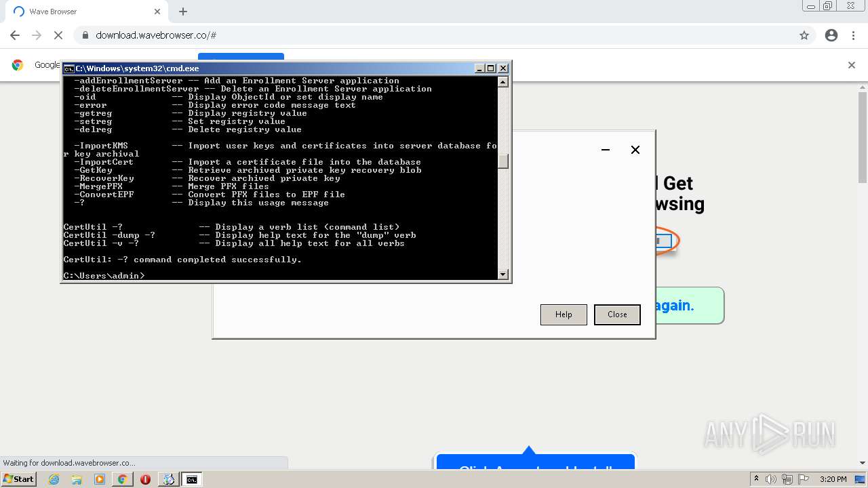View site info via the lock icon

[x=85, y=35]
